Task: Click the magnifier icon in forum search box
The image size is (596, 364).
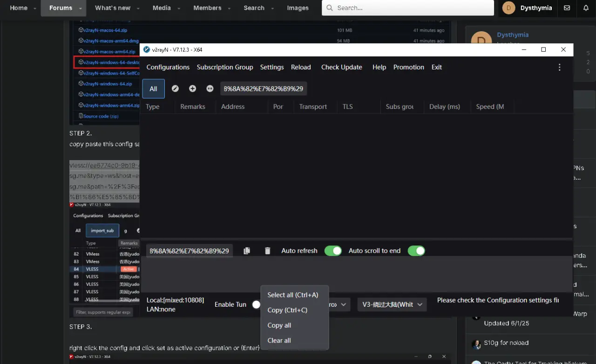Action: pos(330,8)
